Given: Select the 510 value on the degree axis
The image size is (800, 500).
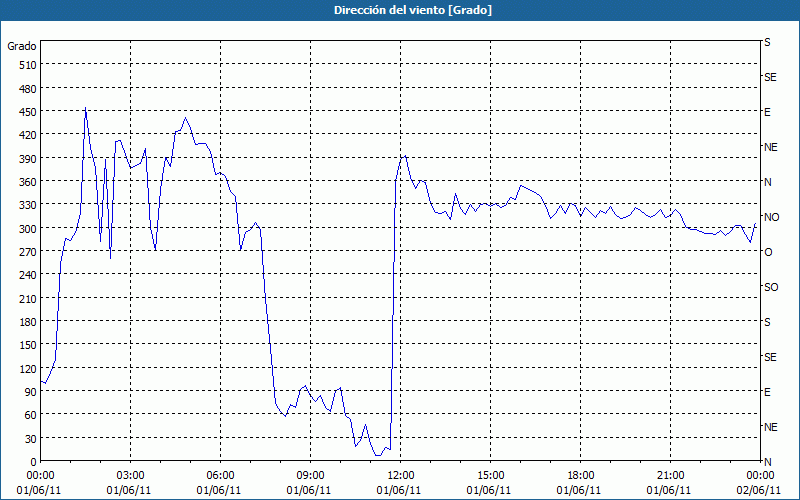Looking at the screenshot, I should [x=28, y=65].
